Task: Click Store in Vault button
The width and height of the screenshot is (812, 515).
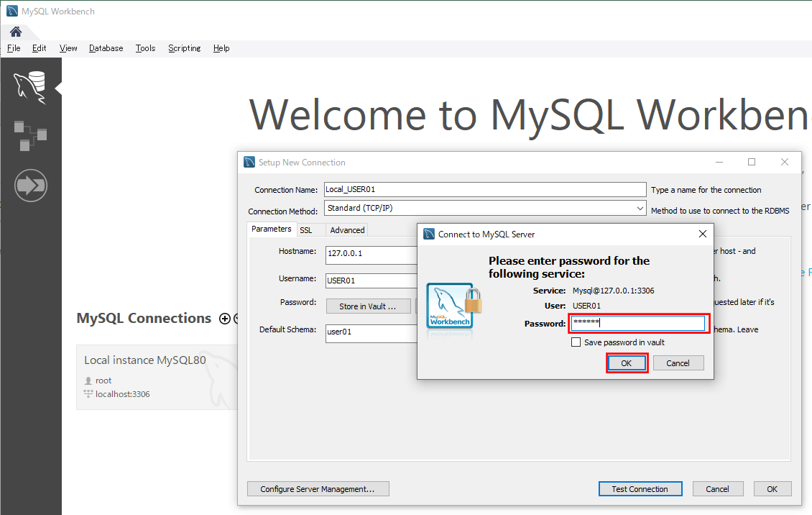Action: 367,306
